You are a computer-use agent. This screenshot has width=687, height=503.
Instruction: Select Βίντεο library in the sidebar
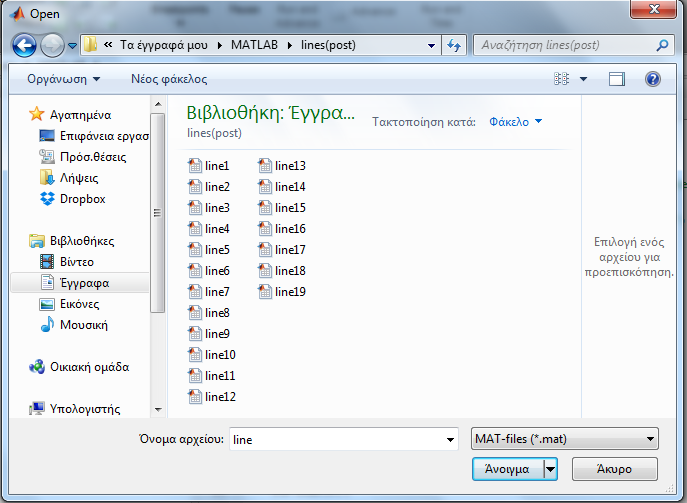pyautogui.click(x=67, y=262)
